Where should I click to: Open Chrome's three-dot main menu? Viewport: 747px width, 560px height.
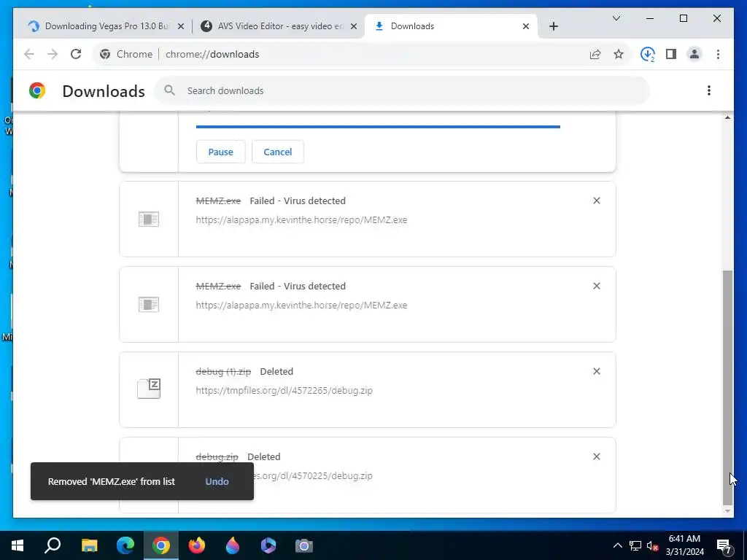(x=718, y=54)
